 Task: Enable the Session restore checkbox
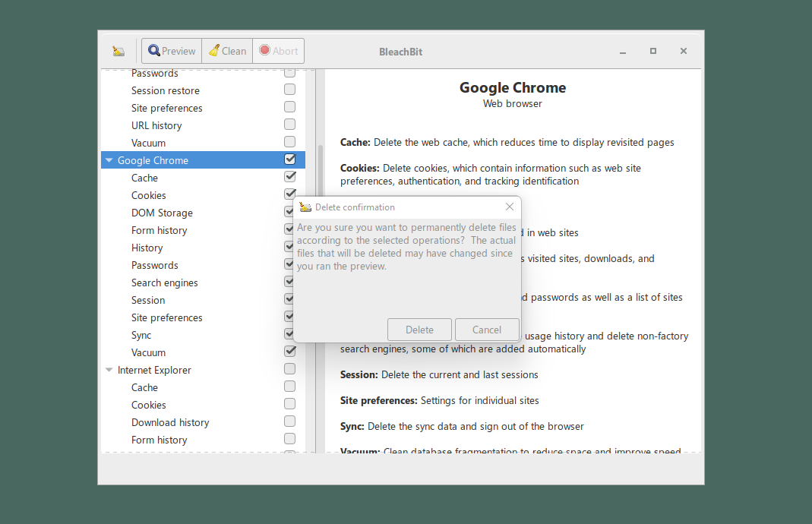pyautogui.click(x=290, y=90)
